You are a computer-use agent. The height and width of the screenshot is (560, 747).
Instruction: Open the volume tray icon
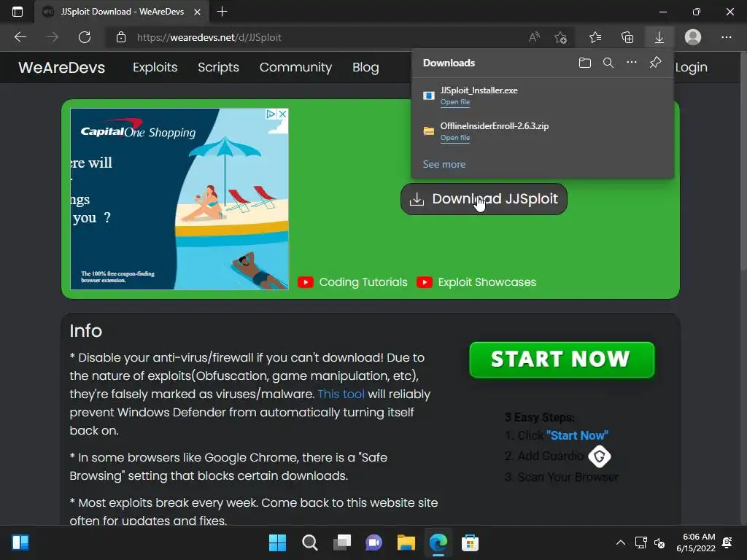click(659, 542)
